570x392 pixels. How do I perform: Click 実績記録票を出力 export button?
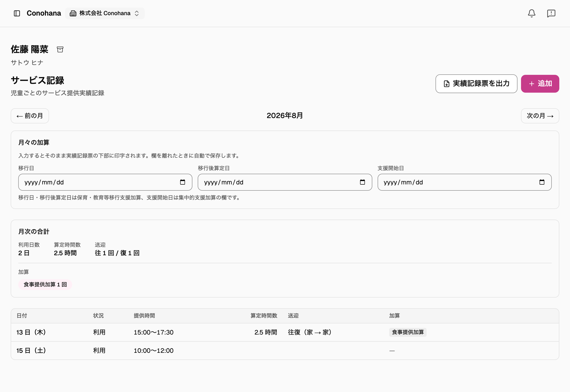coord(476,84)
